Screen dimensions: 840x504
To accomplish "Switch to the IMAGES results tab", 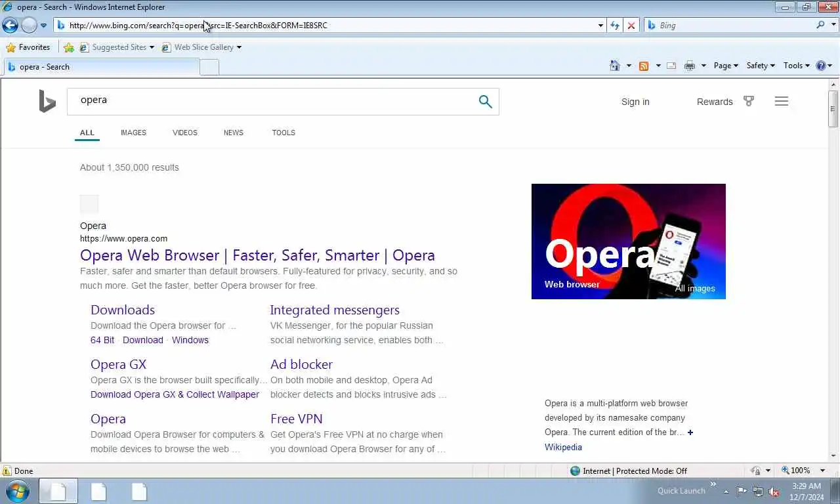I will (133, 133).
